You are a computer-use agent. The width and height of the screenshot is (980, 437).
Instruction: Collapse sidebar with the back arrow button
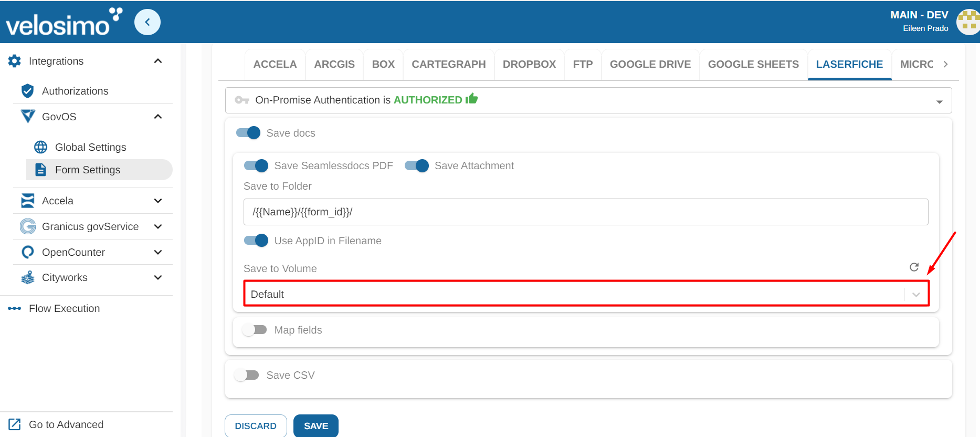pyautogui.click(x=147, y=22)
